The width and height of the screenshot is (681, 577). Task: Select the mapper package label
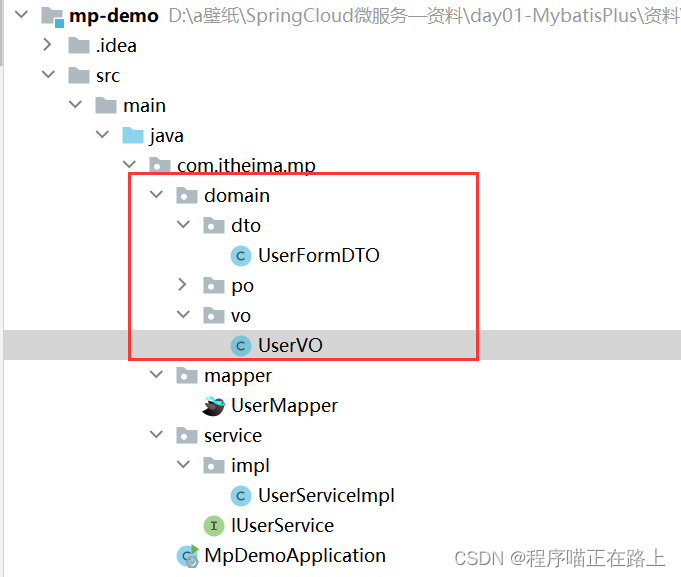(x=238, y=376)
